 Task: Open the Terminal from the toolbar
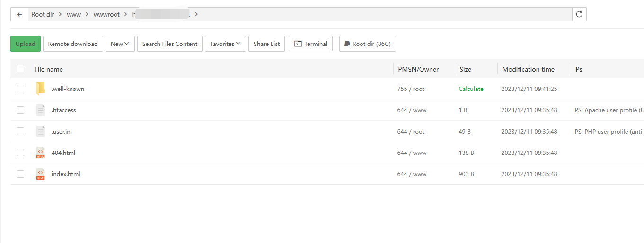[311, 44]
